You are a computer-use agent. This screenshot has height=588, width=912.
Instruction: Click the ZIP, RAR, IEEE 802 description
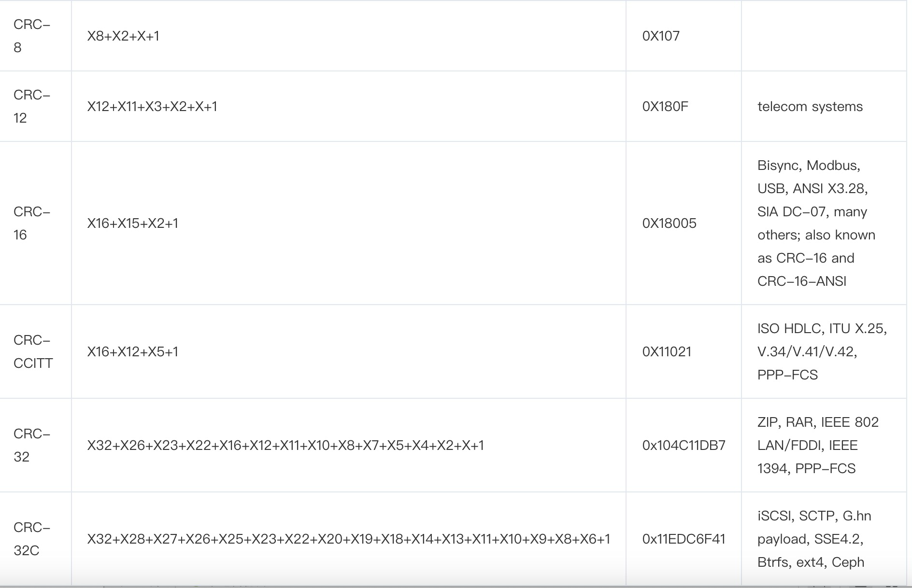[818, 445]
